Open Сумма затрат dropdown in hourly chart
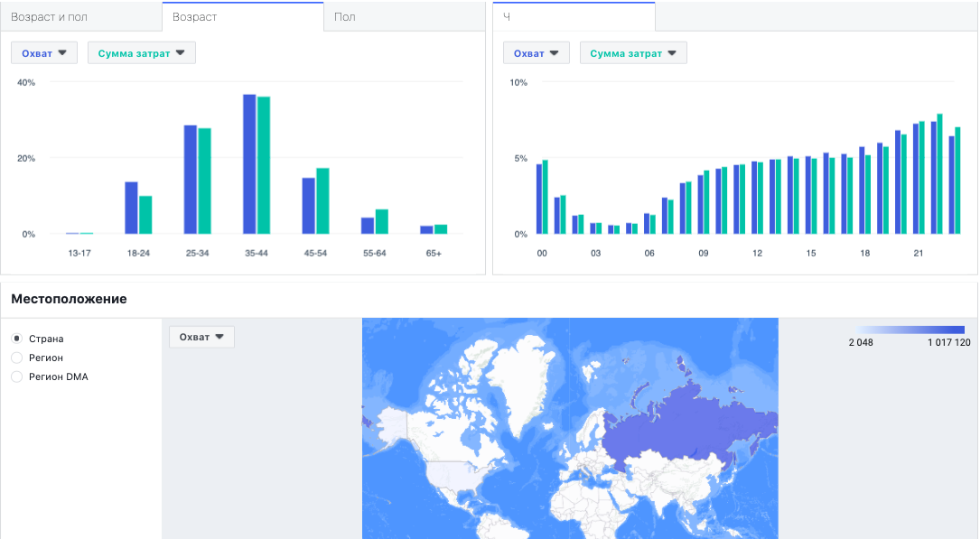Image resolution: width=980 pixels, height=539 pixels. [x=633, y=53]
